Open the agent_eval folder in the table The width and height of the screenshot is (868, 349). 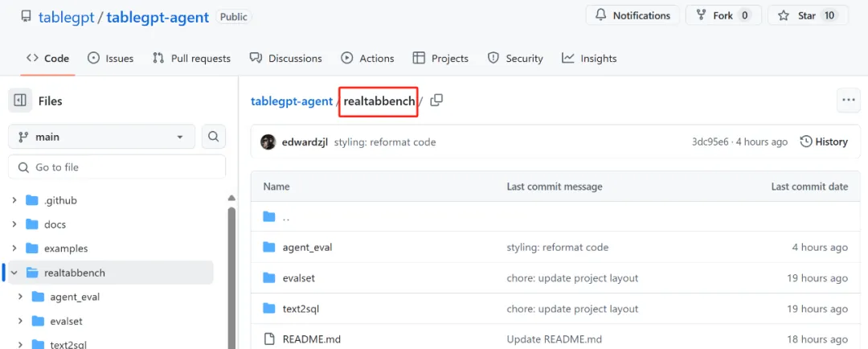coord(307,247)
